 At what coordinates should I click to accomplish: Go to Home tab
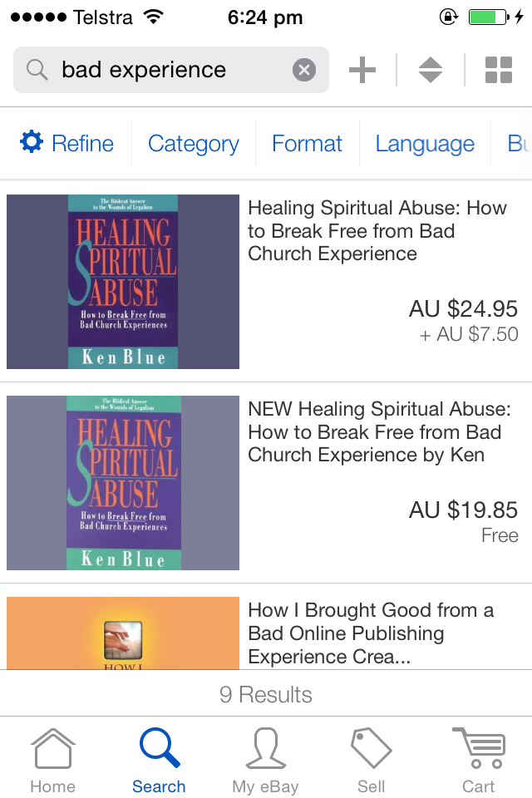pyautogui.click(x=53, y=761)
